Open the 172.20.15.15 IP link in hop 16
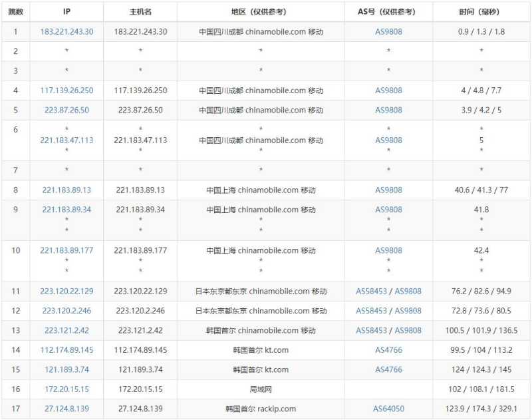The width and height of the screenshot is (532, 420). pyautogui.click(x=67, y=389)
